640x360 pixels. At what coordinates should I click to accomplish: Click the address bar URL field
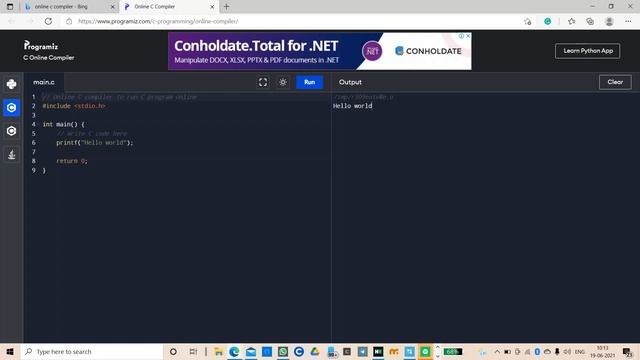(x=294, y=21)
